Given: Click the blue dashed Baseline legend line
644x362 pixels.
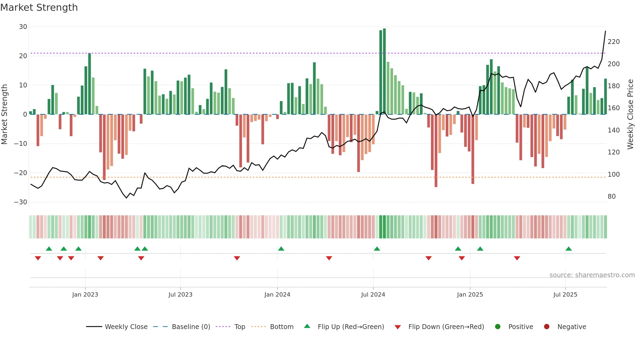Looking at the screenshot, I should point(160,327).
